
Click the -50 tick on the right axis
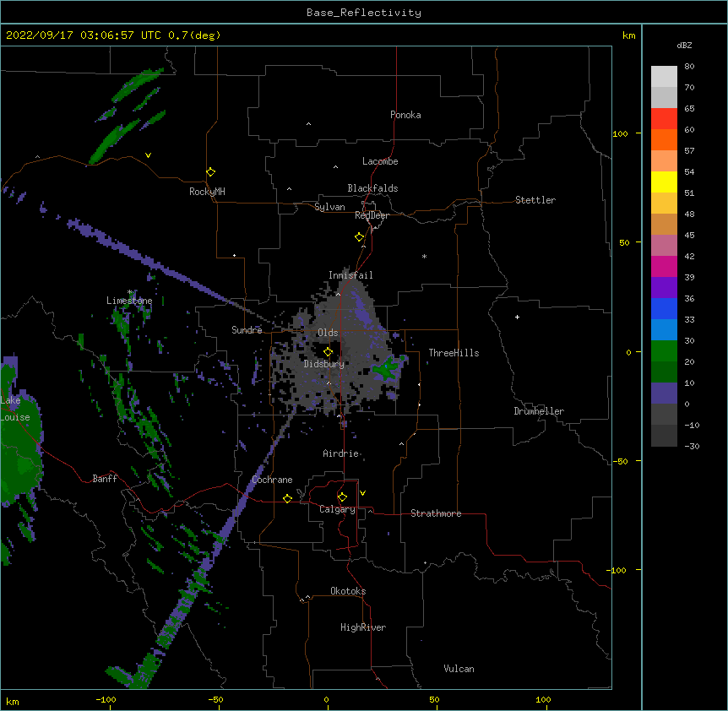click(620, 461)
